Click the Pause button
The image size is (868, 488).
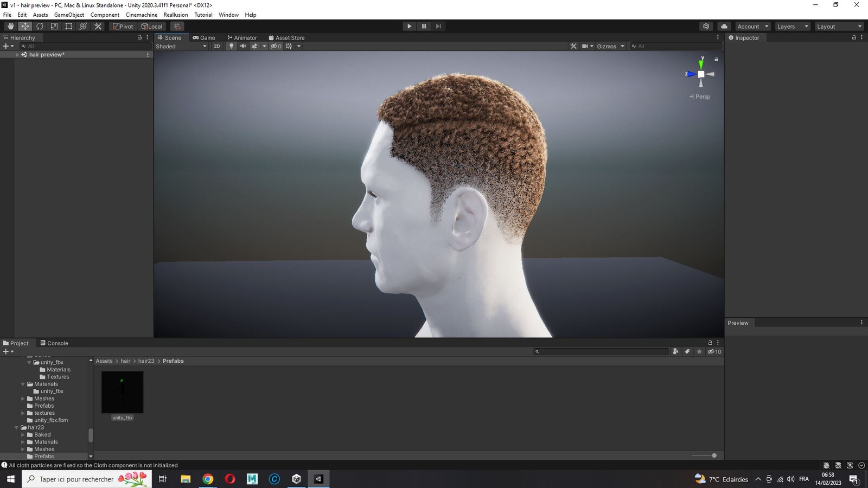pos(424,26)
